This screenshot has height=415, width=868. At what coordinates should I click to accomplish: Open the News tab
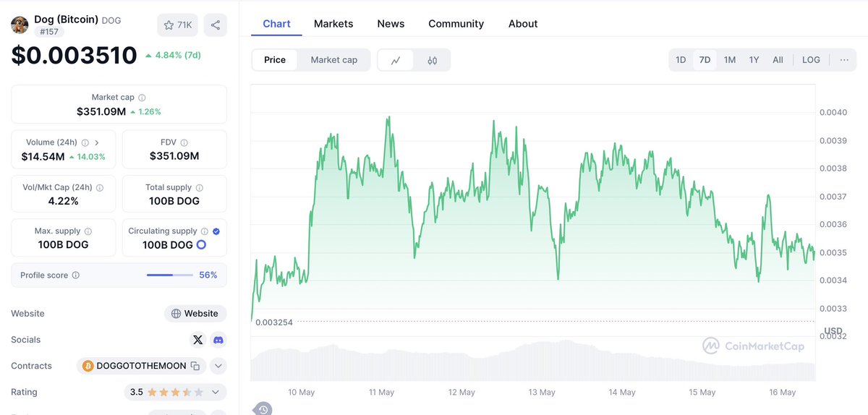[391, 24]
